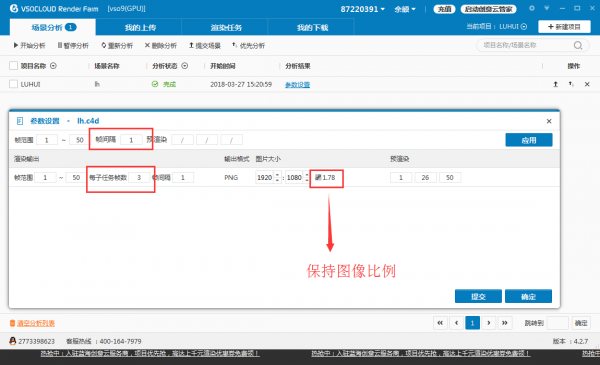The width and height of the screenshot is (600, 365).
Task: Click the left bottom promotion banner link
Action: [x=150, y=354]
